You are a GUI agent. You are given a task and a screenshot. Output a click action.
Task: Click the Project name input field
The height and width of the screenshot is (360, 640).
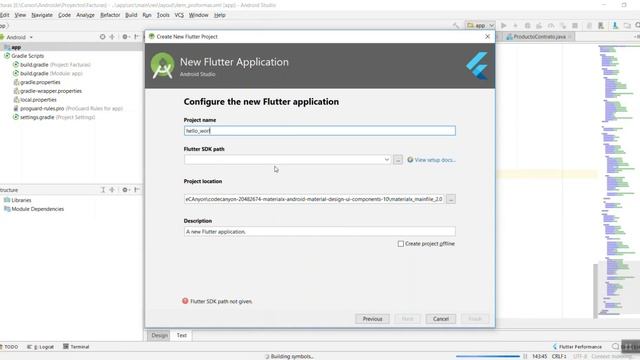click(320, 131)
